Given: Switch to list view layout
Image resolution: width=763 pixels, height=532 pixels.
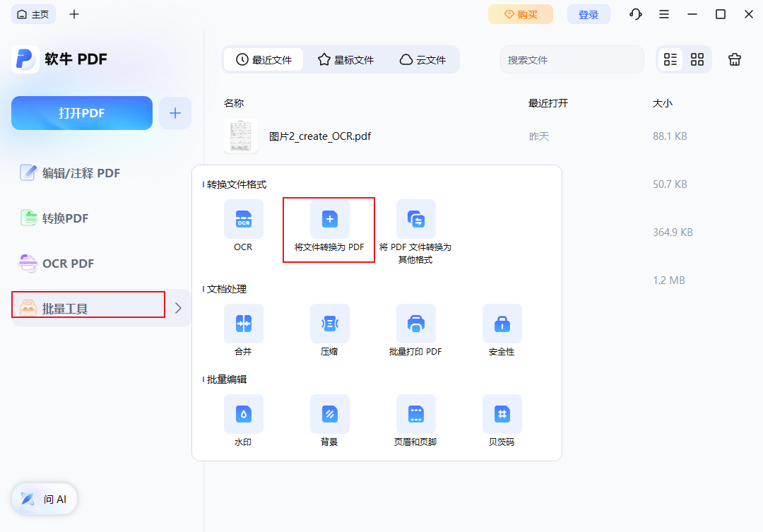Looking at the screenshot, I should click(670, 59).
